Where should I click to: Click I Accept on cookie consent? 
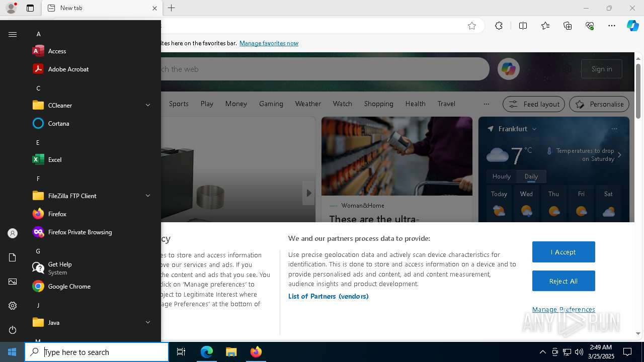click(563, 252)
